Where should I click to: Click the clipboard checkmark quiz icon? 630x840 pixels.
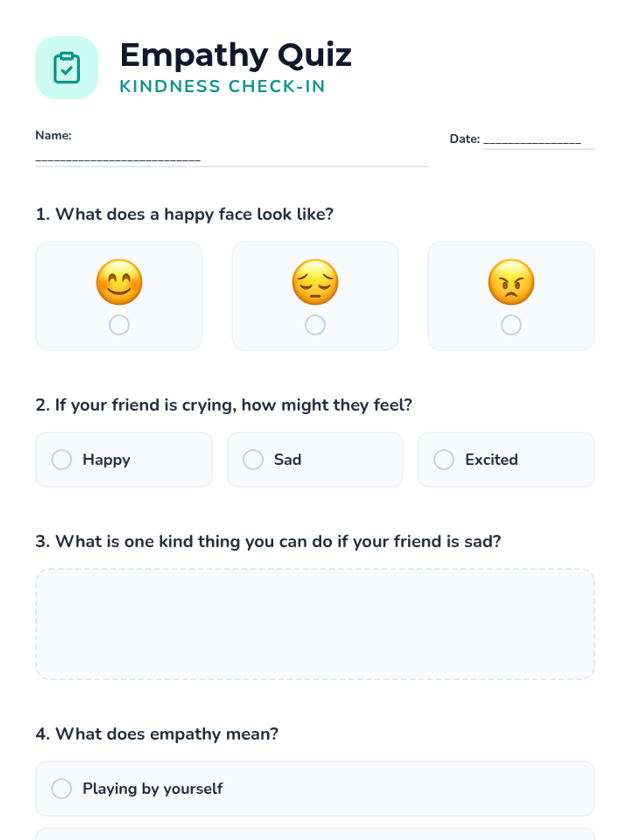coord(67,68)
